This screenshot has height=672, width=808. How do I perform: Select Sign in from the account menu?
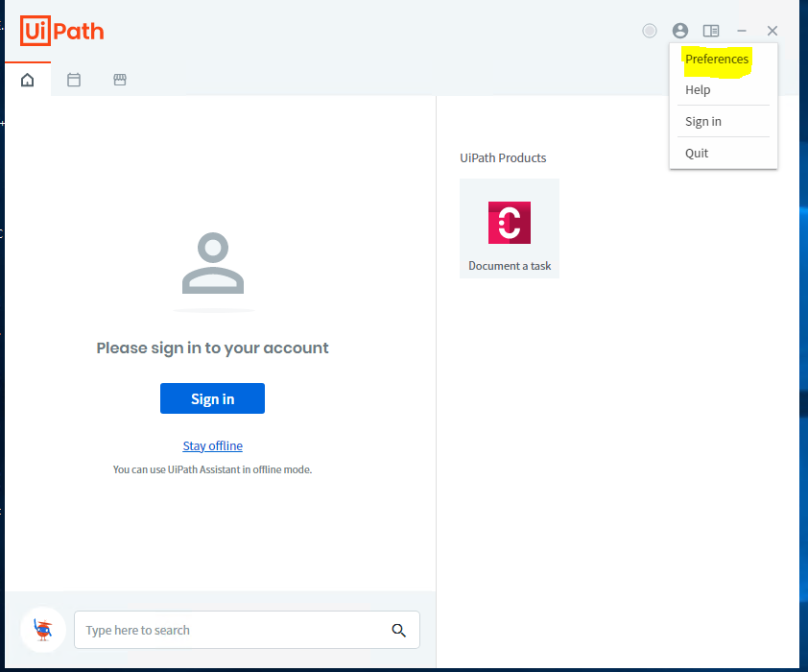[x=702, y=122]
